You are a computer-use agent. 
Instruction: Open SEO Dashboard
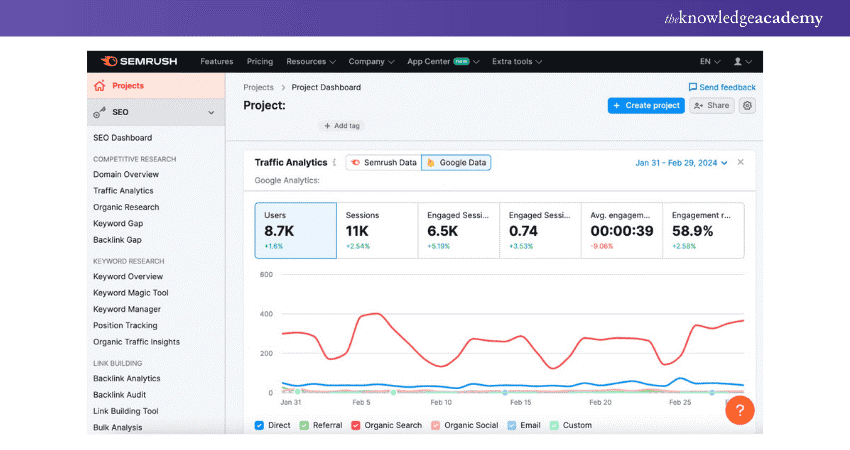[123, 138]
